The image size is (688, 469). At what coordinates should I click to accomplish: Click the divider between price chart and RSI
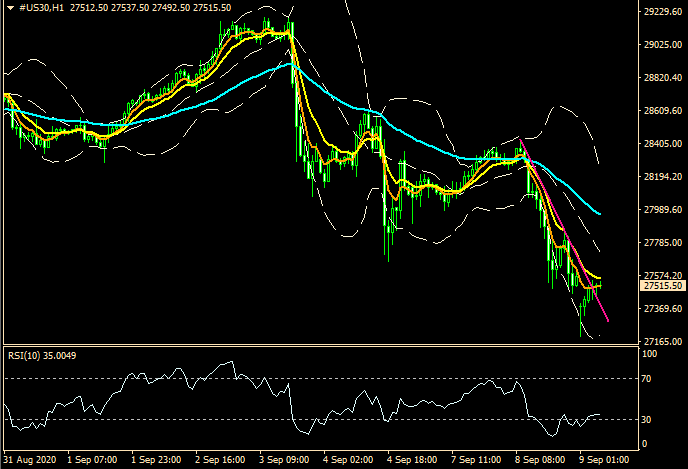(x=320, y=346)
